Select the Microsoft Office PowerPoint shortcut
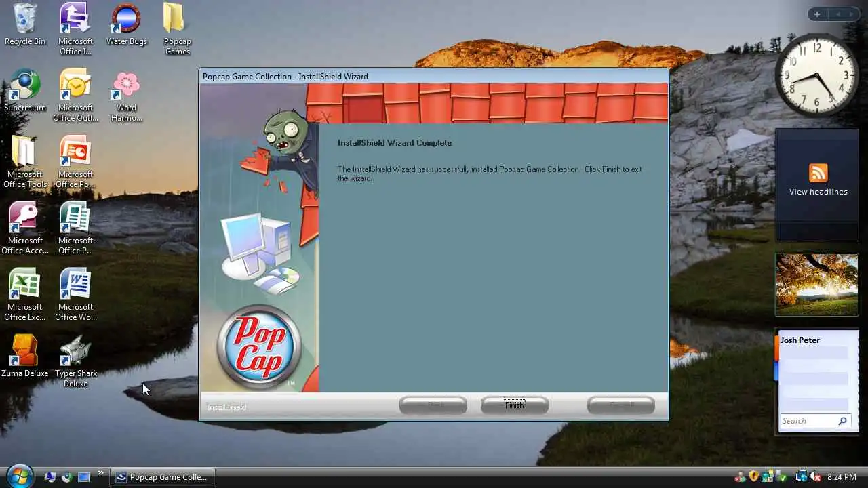Screen dimensions: 868x488 coord(75,161)
